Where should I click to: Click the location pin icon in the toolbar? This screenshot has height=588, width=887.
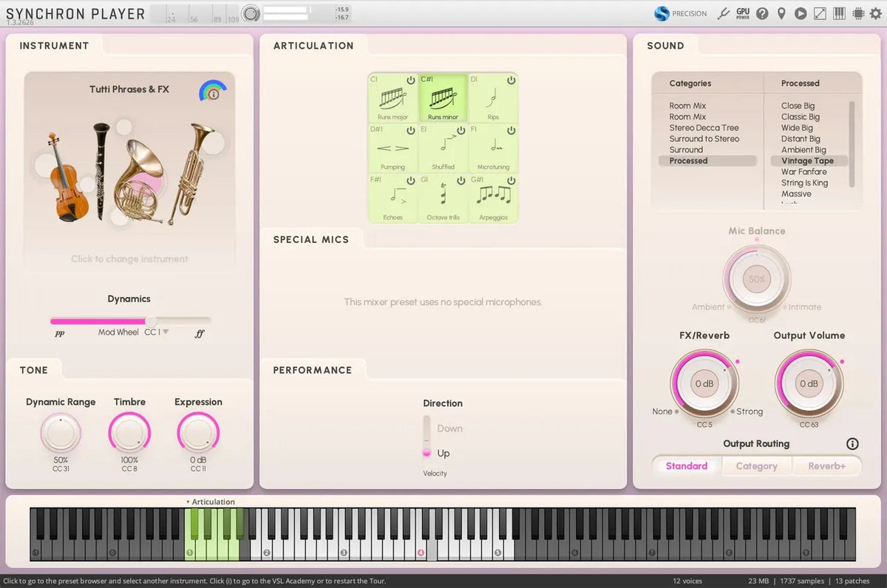tap(781, 13)
